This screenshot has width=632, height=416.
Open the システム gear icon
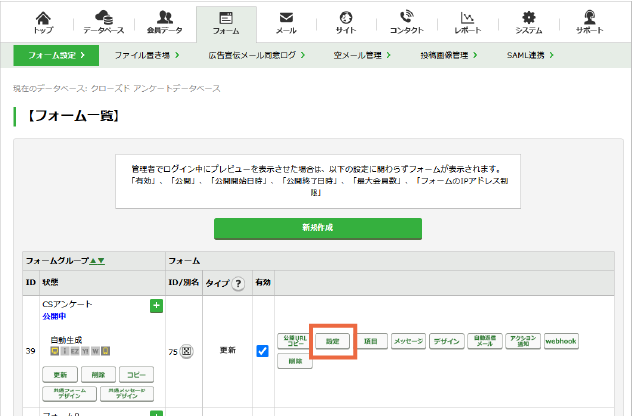[x=528, y=23]
